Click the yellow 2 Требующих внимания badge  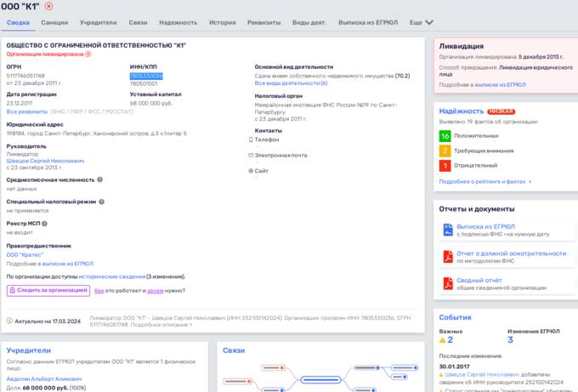[445, 151]
